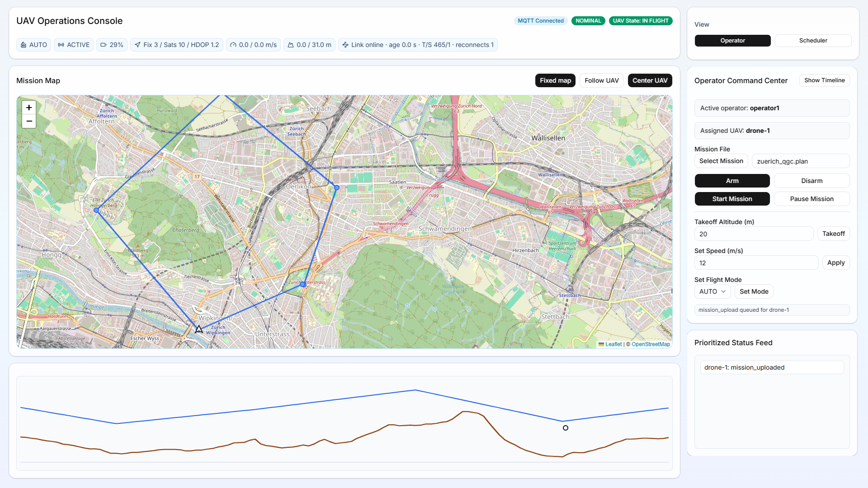868x488 pixels.
Task: Click the AUTO flight mode status icon
Action: pos(24,45)
